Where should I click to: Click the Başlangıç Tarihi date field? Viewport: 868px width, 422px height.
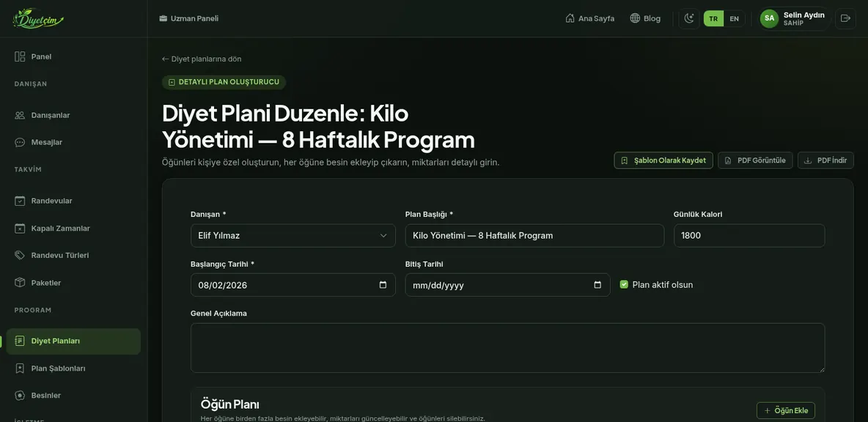tap(293, 285)
